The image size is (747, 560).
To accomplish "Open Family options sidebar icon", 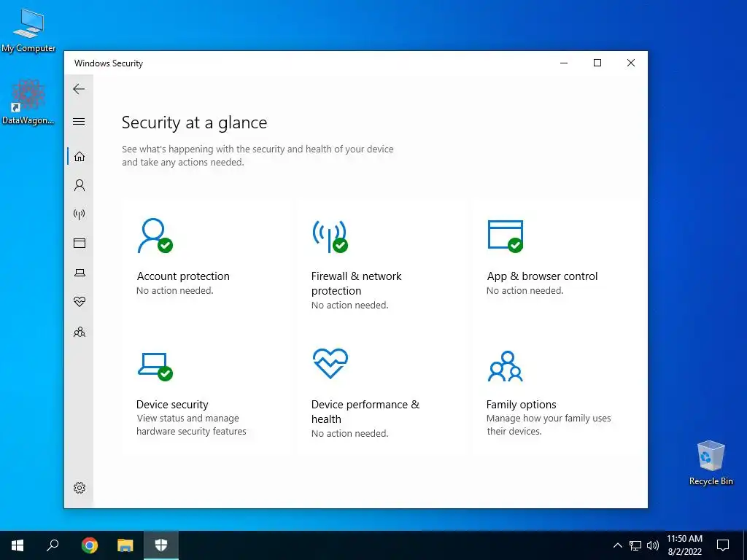I will [x=80, y=332].
